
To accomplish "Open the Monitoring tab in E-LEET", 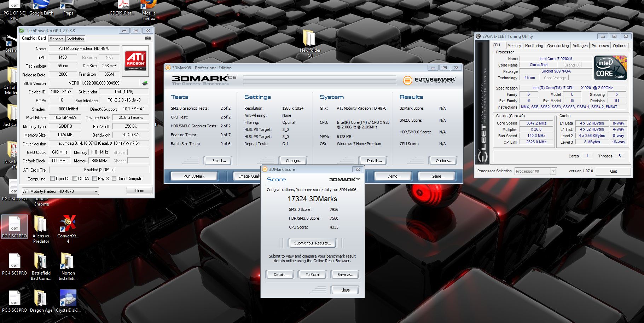I will pyautogui.click(x=534, y=46).
